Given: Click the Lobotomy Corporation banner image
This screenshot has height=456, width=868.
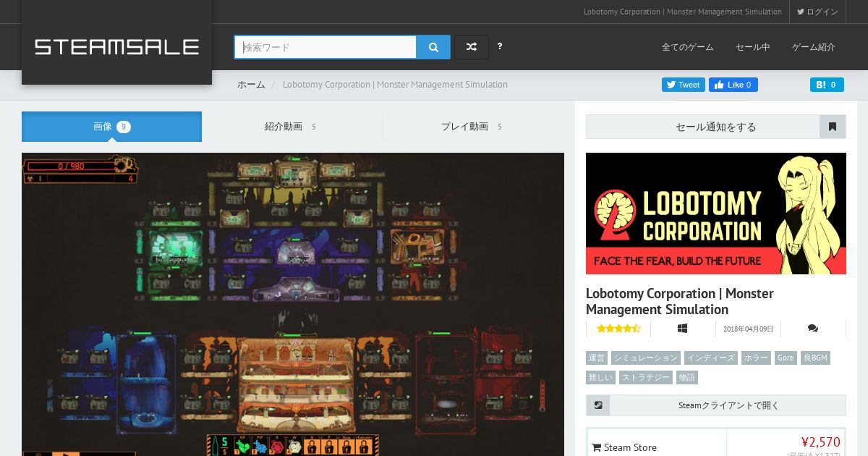Looking at the screenshot, I should (716, 213).
